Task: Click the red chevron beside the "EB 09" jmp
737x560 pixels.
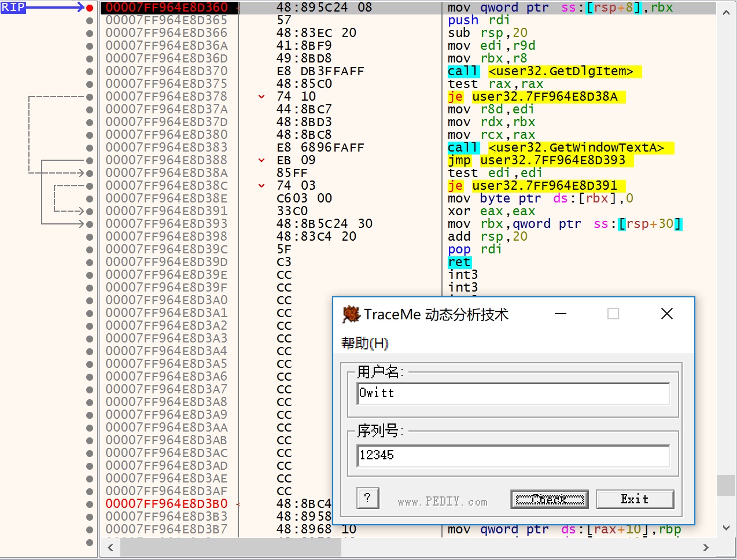Action: [261, 160]
